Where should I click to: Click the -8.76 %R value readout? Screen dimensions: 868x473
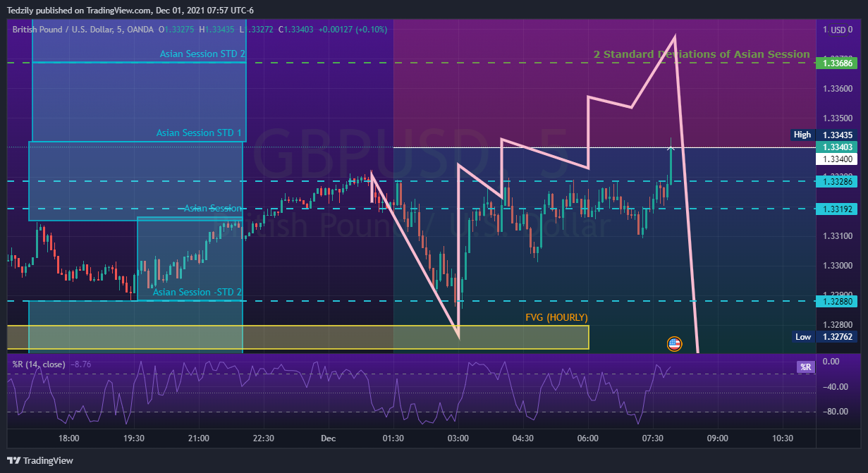point(81,364)
